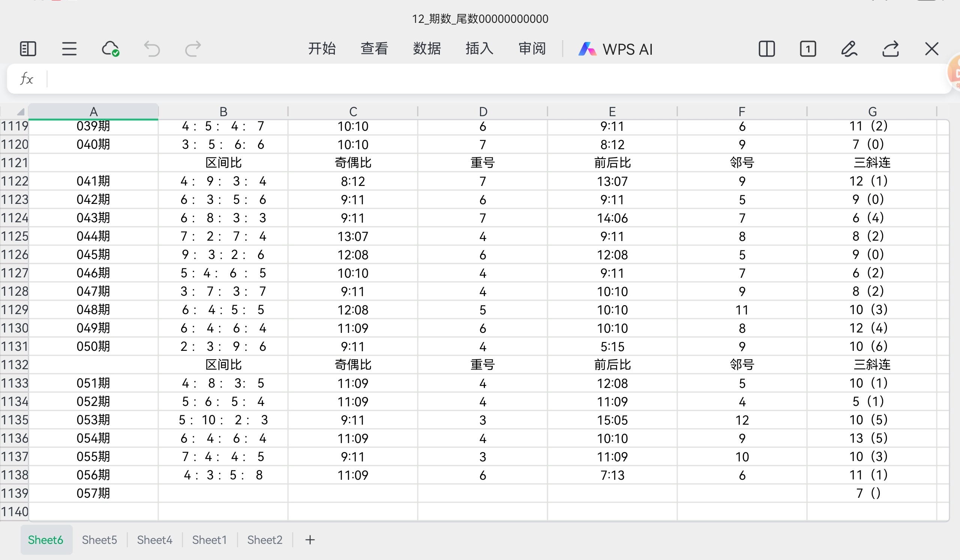Switch to the Sheet5 tab
This screenshot has height=560, width=960.
99,540
